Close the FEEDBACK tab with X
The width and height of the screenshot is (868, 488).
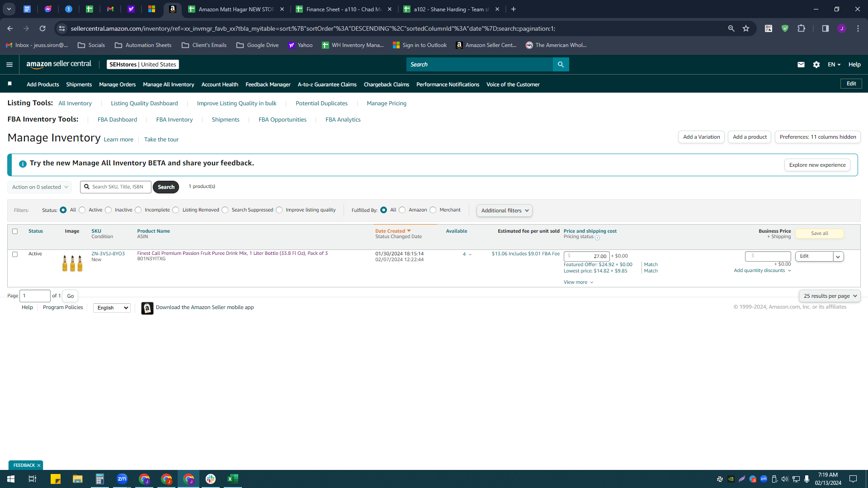tap(39, 465)
